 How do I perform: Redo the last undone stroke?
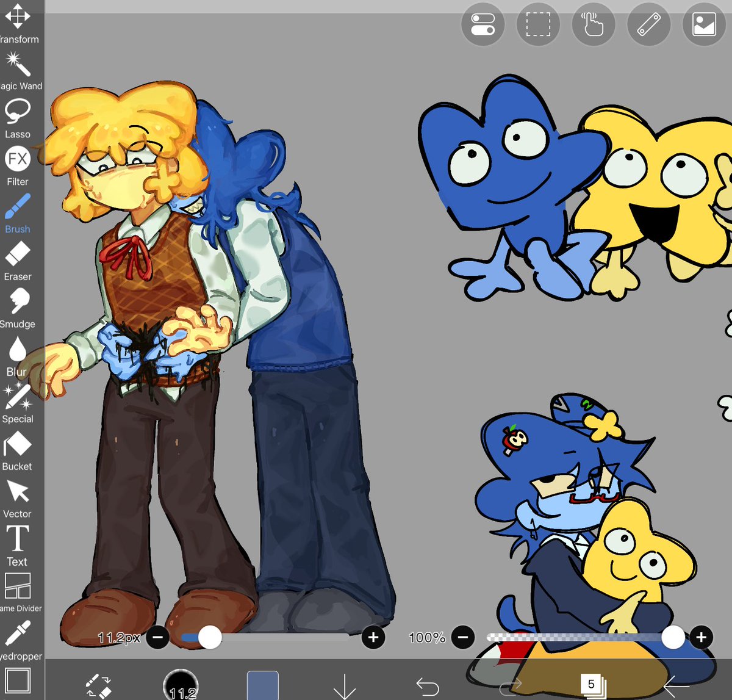[510, 687]
